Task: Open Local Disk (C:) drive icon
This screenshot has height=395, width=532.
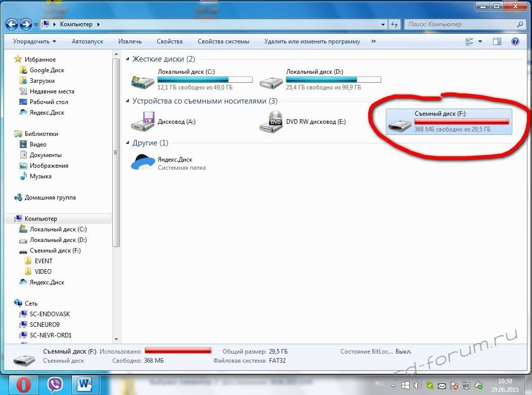Action: 142,80
